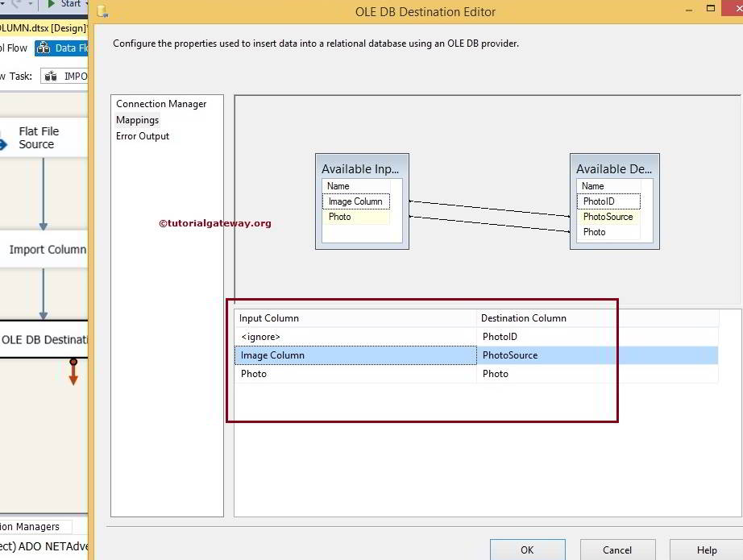The width and height of the screenshot is (743, 560).
Task: Click the green Start debugging arrow icon
Action: point(52,4)
